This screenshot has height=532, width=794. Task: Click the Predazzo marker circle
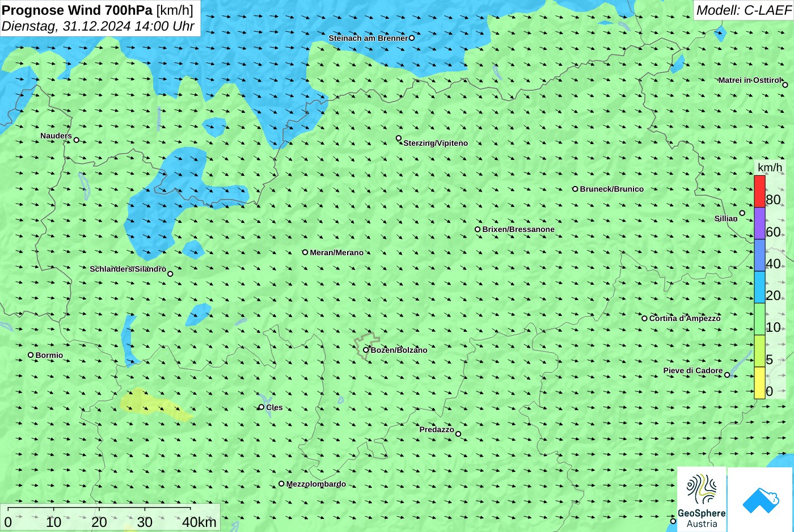coord(458,434)
